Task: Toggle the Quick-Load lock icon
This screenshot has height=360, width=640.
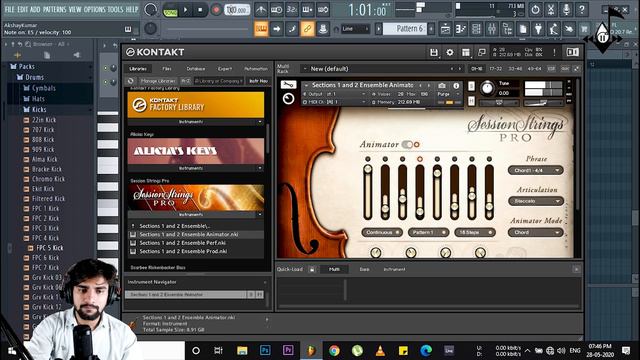Action: click(312, 269)
